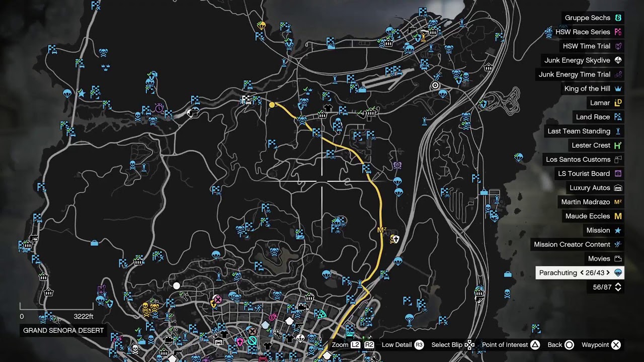
Task: Zoom out using the L2 button
Action: click(x=355, y=345)
